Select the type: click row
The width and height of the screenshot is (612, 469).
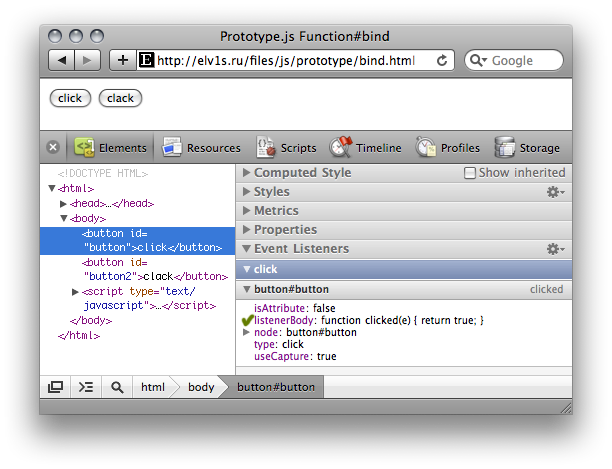click(x=279, y=344)
